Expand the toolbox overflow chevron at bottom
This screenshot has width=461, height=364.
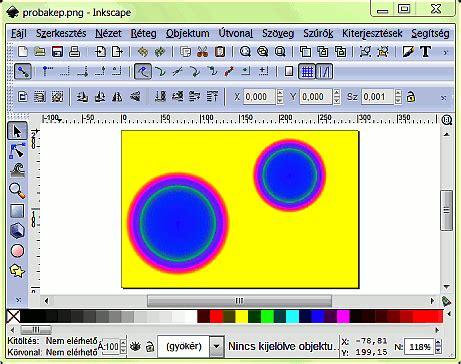coord(18,300)
